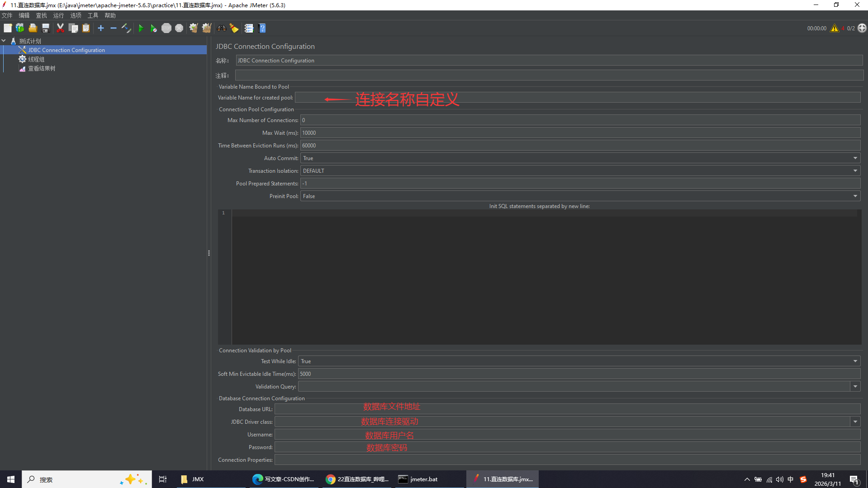The width and height of the screenshot is (868, 488).
Task: Click the 注释 comments field
Action: 549,76
